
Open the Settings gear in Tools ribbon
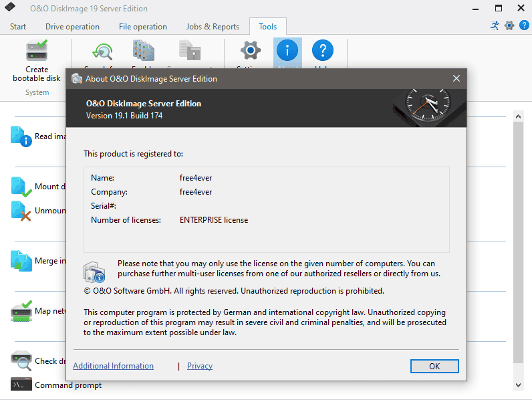click(251, 50)
